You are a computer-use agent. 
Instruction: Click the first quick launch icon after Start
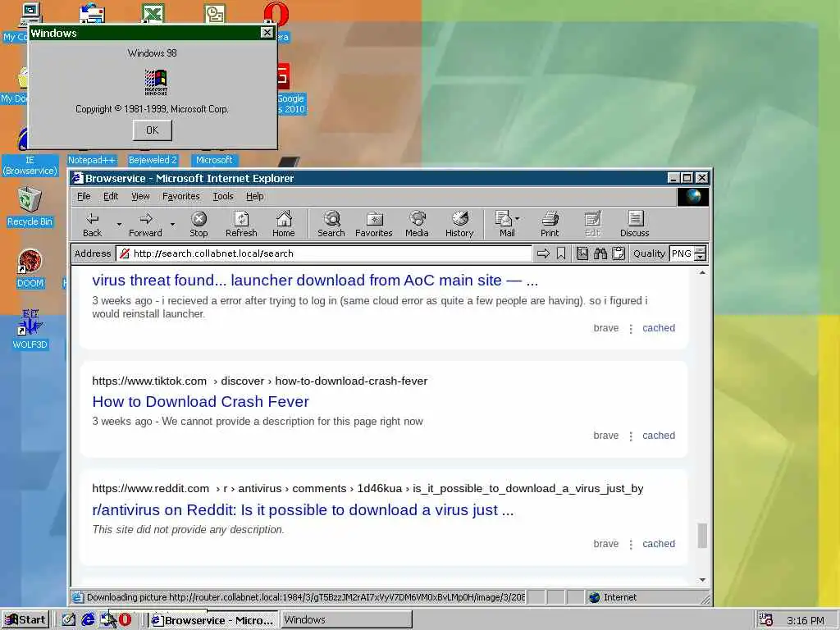pyautogui.click(x=69, y=620)
